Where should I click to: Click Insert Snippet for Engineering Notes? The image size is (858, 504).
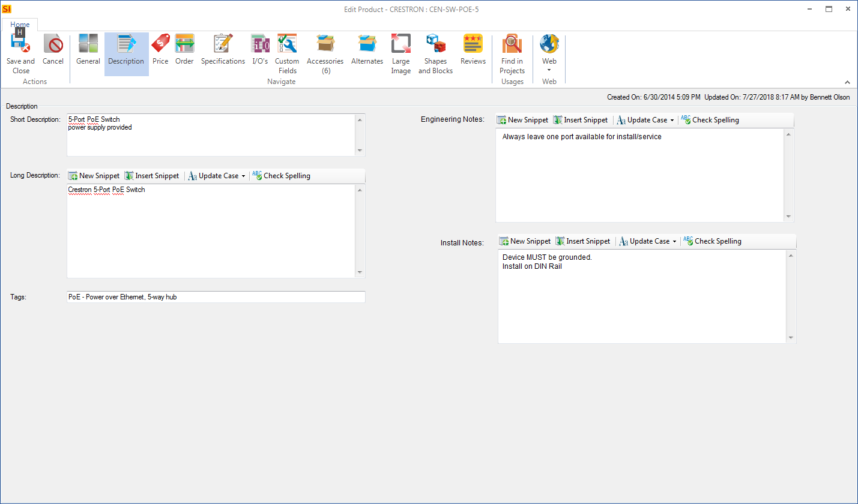coord(580,120)
